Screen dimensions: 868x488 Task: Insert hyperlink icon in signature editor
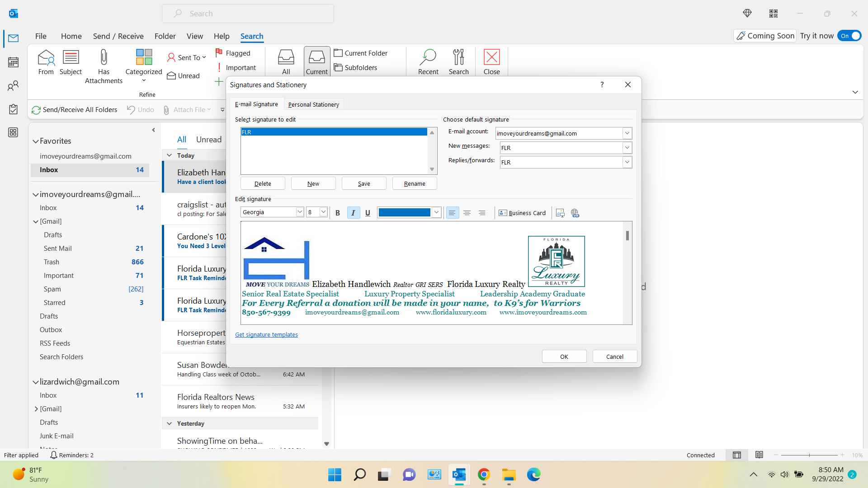(575, 213)
